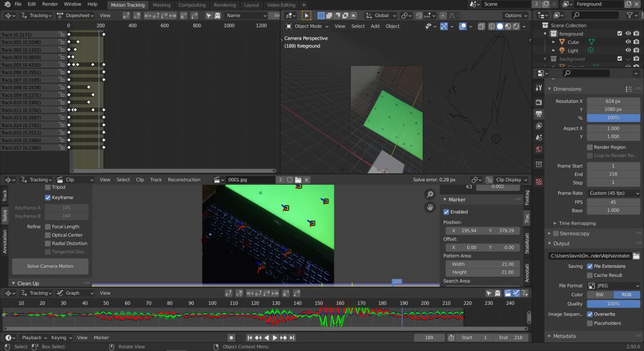Toggle hidden tracks ghost icon in graph view
Viewport: 644px width, 351px height.
(497, 293)
